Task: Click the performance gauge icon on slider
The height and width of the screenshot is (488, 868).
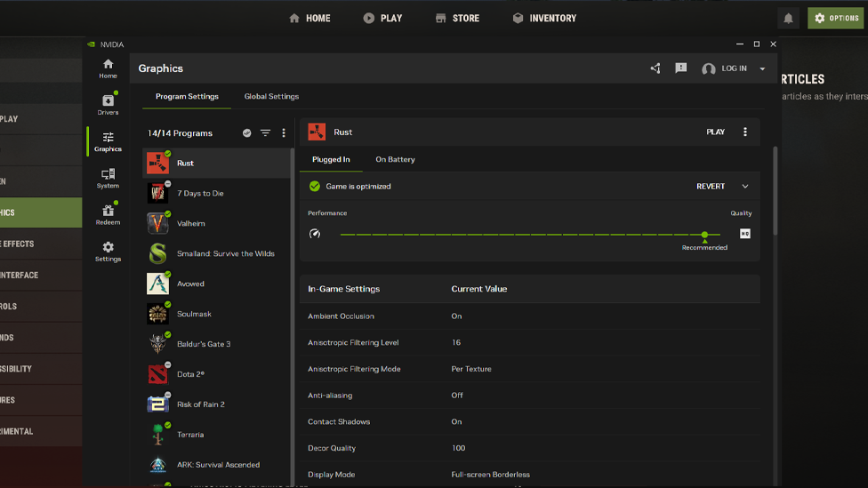Action: click(x=315, y=234)
